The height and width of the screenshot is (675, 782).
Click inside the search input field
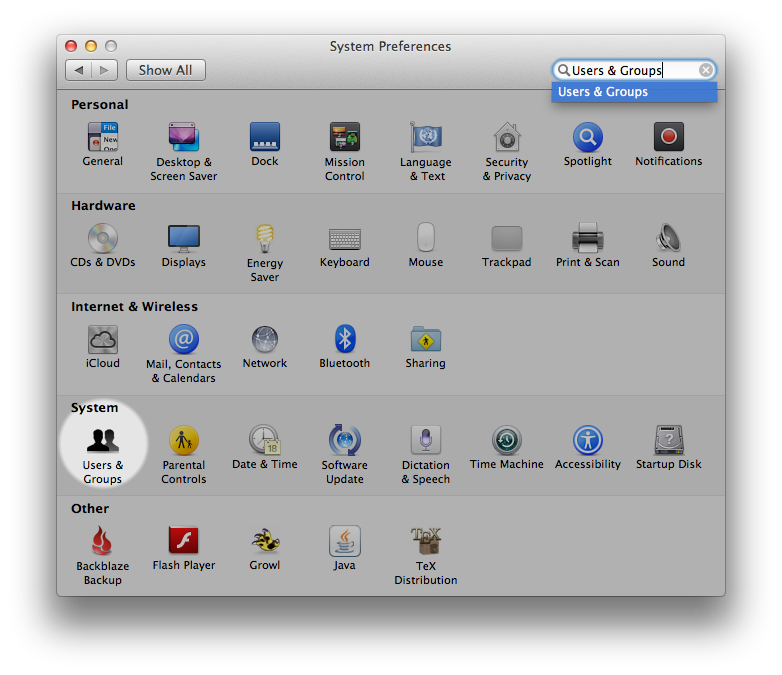coord(630,70)
